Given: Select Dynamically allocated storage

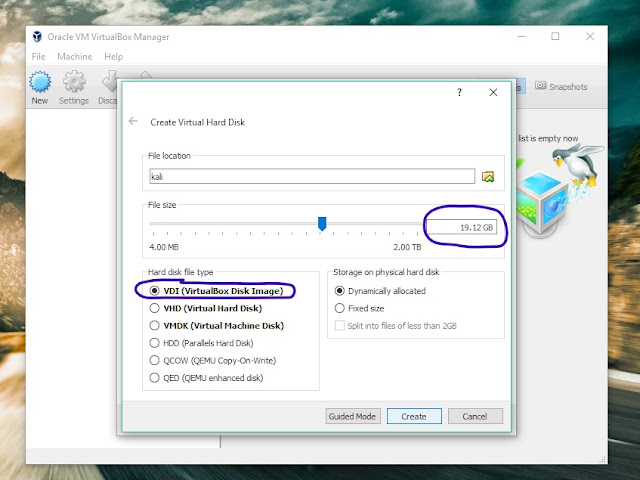Looking at the screenshot, I should coord(380,291).
